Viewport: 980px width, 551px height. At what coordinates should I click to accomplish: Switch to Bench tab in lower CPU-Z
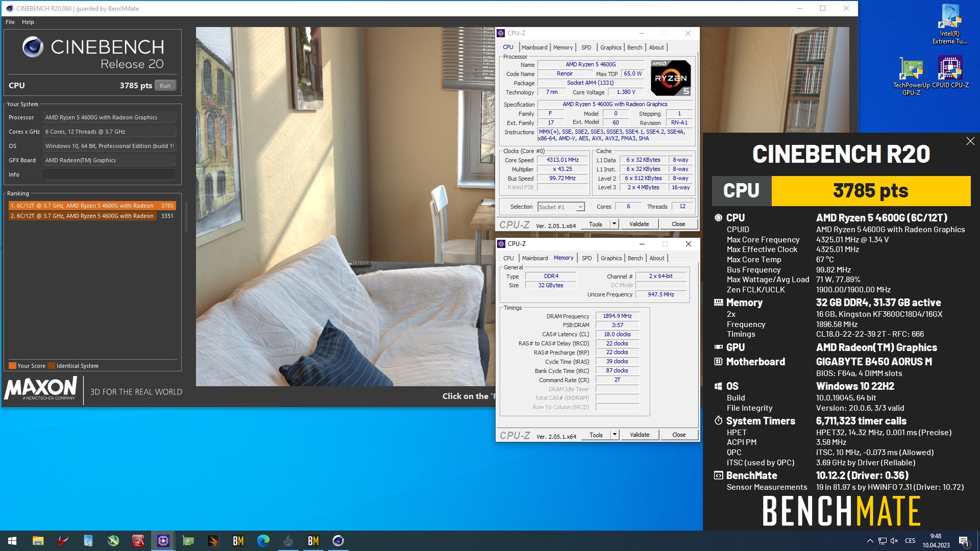(x=635, y=258)
